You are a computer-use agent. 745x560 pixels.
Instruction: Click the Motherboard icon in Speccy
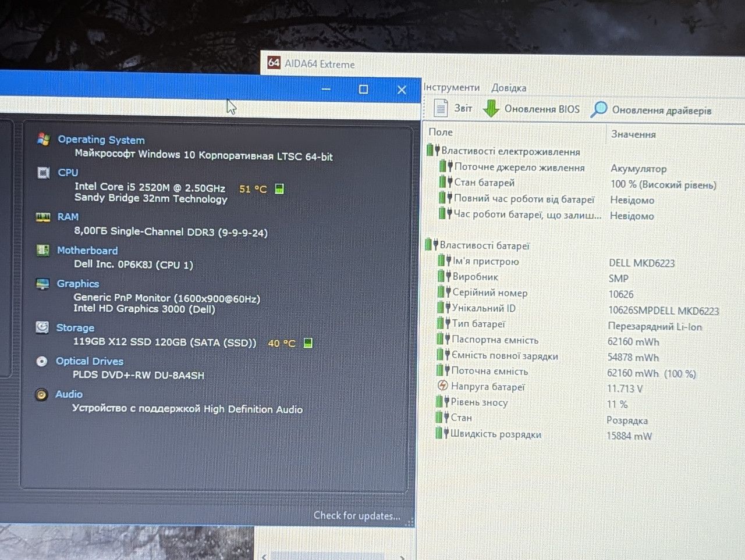coord(43,250)
